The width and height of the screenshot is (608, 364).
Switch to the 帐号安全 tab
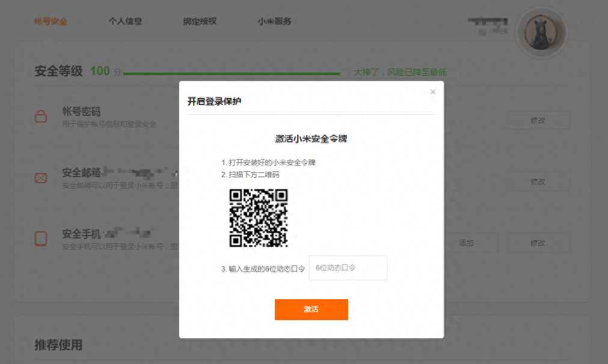tap(51, 22)
